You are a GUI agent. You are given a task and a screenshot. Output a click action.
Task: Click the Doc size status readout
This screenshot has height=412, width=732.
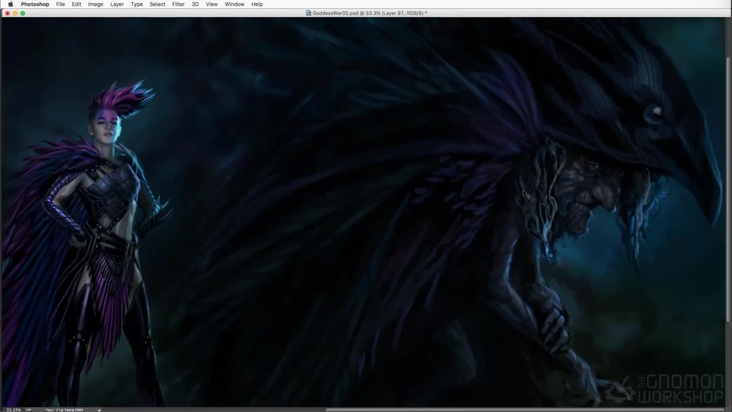pos(64,410)
